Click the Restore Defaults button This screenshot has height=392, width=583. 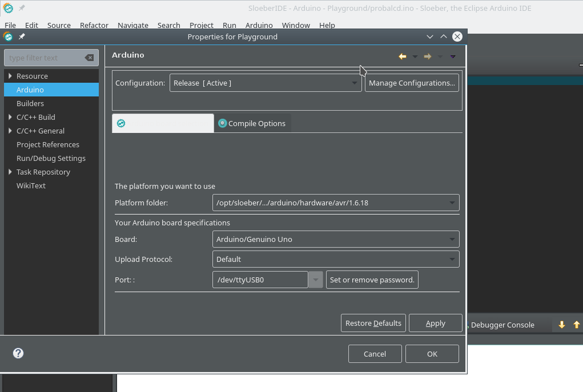click(x=373, y=323)
